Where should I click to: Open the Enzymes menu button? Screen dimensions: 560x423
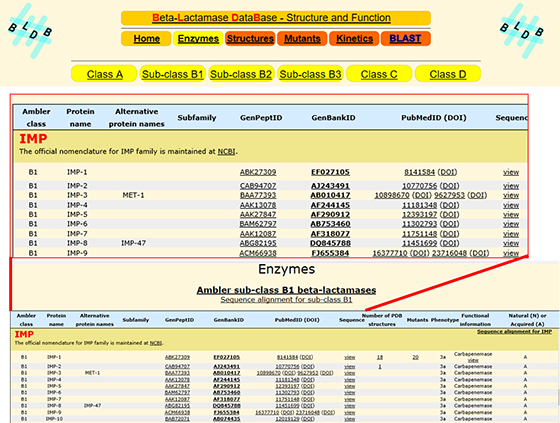click(x=198, y=39)
